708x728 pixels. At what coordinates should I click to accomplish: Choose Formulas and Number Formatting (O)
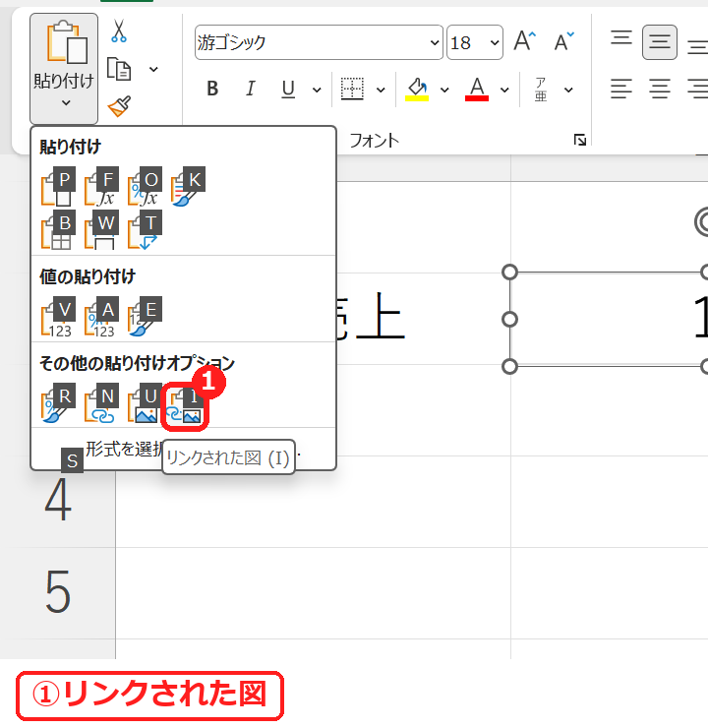click(x=145, y=188)
